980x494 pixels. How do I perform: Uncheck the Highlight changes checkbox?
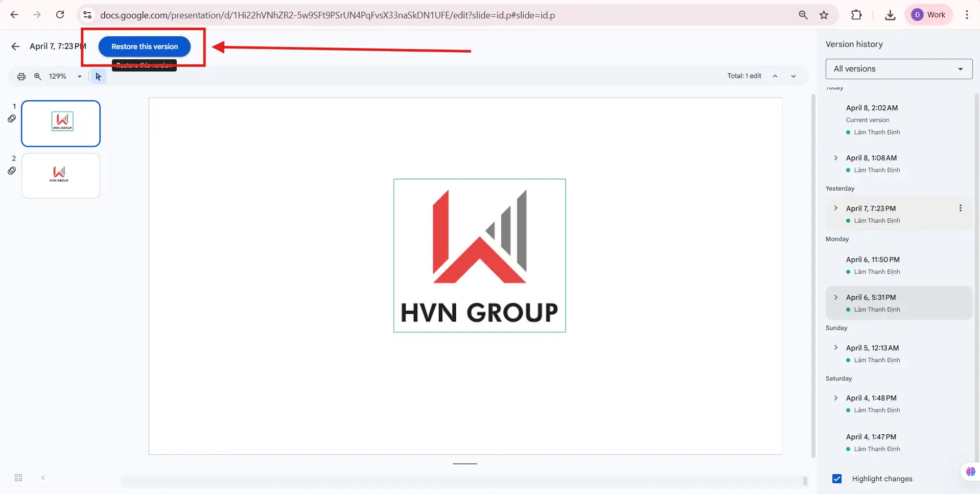(x=837, y=479)
